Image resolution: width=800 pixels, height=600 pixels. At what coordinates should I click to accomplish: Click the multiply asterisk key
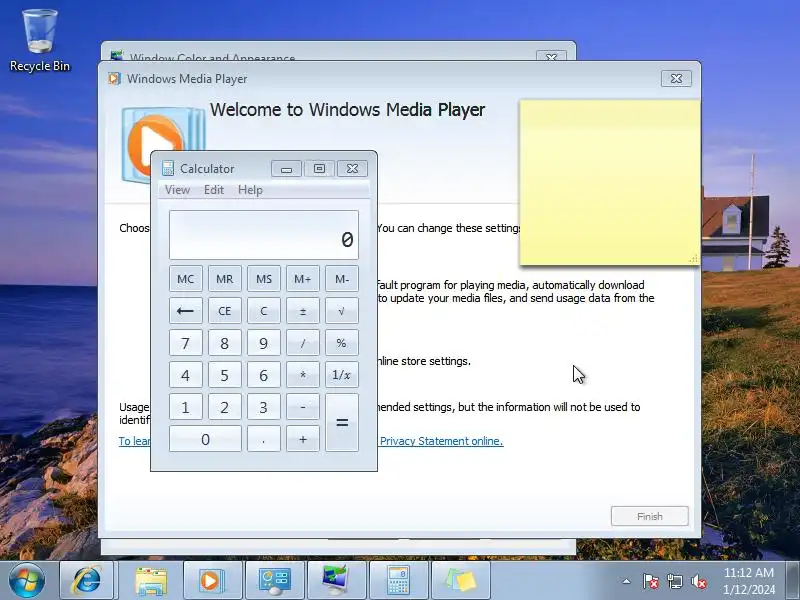click(303, 375)
